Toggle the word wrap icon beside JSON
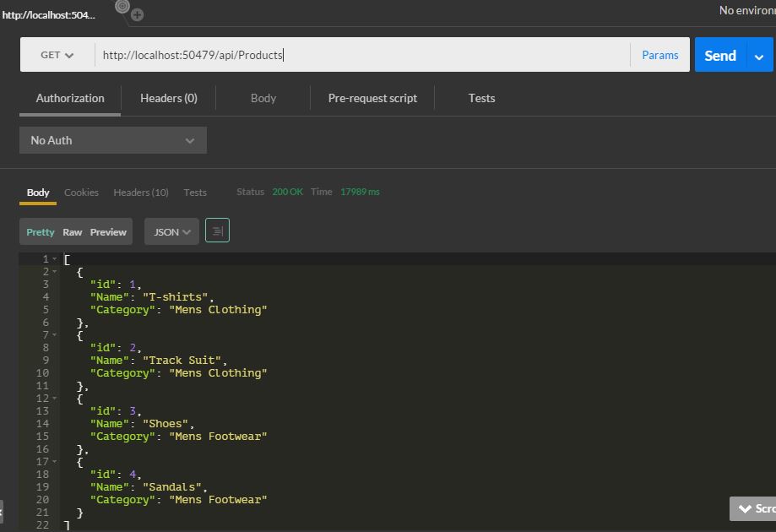 217,231
